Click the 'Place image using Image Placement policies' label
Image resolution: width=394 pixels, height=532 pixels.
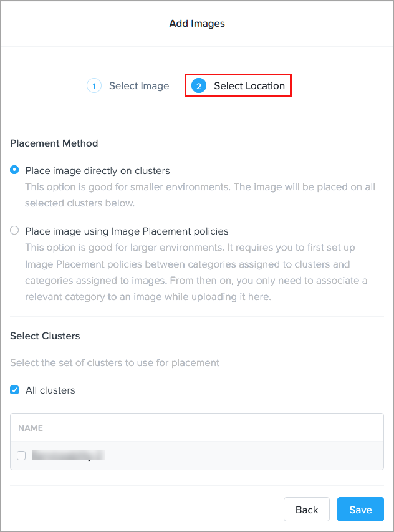[127, 231]
